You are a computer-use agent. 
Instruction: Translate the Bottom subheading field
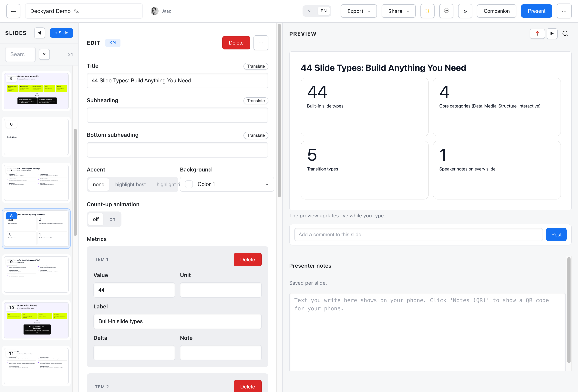[x=256, y=135]
